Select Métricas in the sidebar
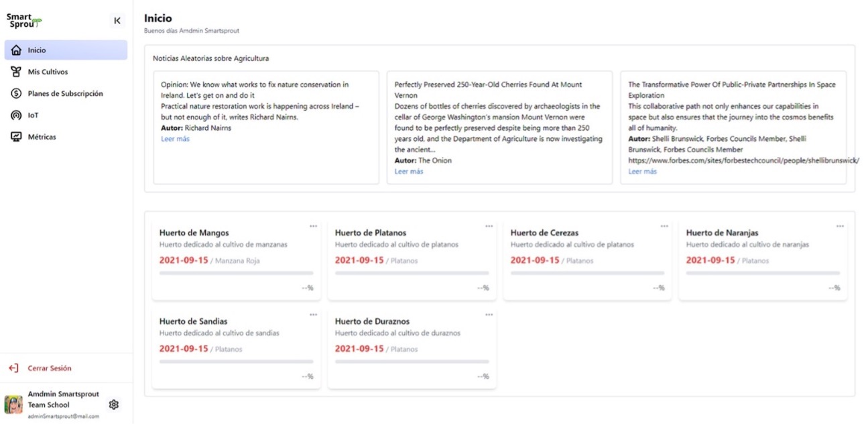868x426 pixels. [42, 137]
